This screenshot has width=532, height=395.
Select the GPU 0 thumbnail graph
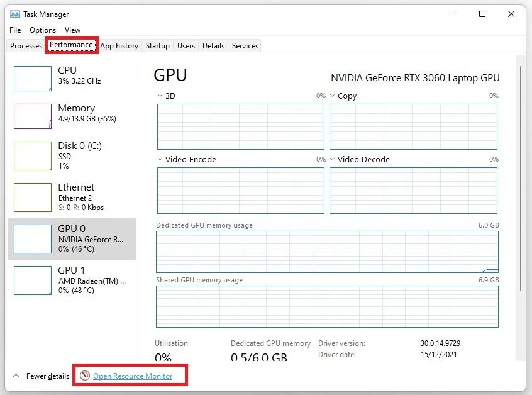click(33, 238)
